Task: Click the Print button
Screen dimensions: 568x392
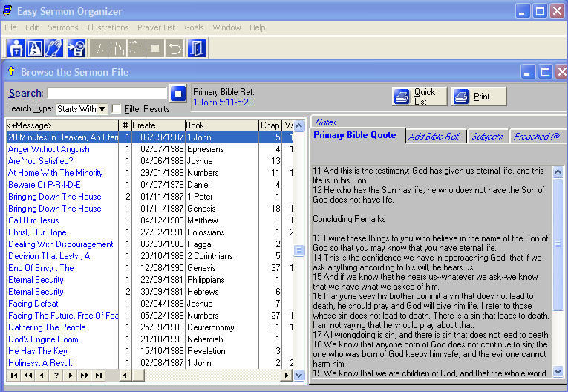Action: [x=479, y=97]
